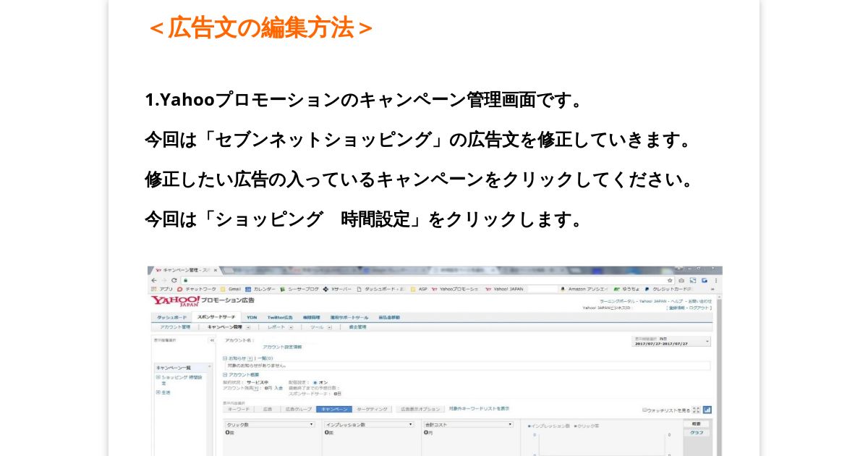Open the チャットワーク bookmark

click(x=196, y=289)
